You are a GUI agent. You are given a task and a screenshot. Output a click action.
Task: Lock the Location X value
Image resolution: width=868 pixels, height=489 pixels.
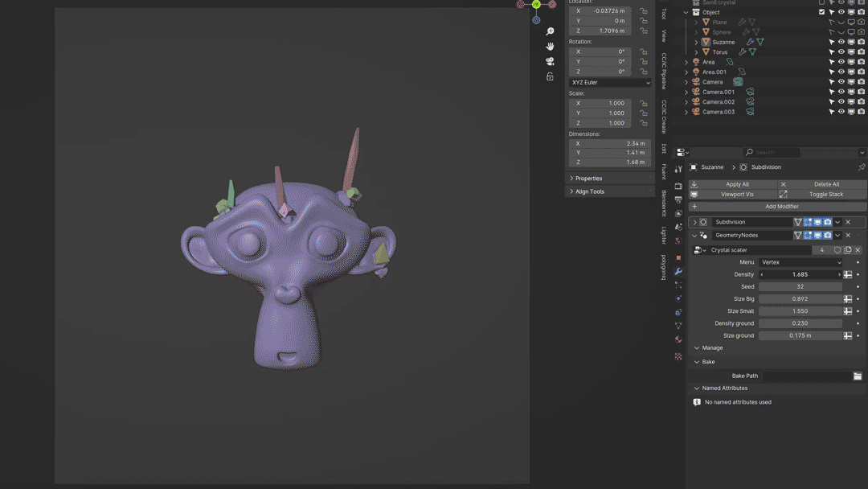click(644, 11)
